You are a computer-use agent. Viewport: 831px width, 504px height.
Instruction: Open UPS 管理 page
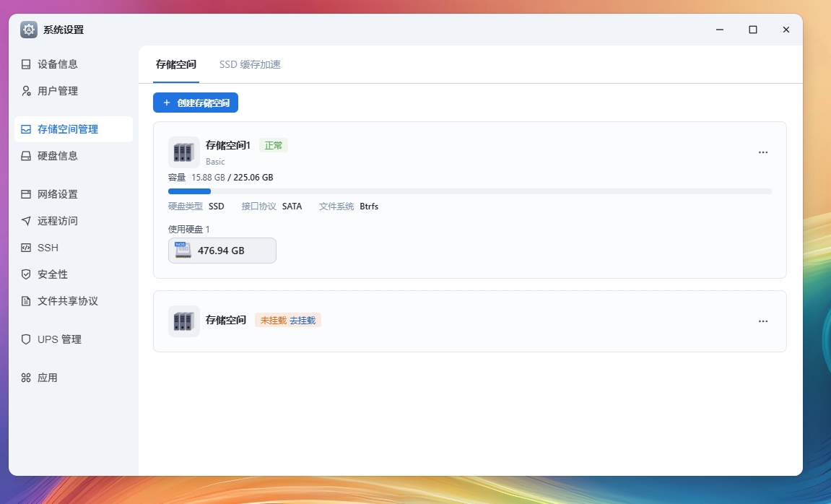[x=74, y=339]
